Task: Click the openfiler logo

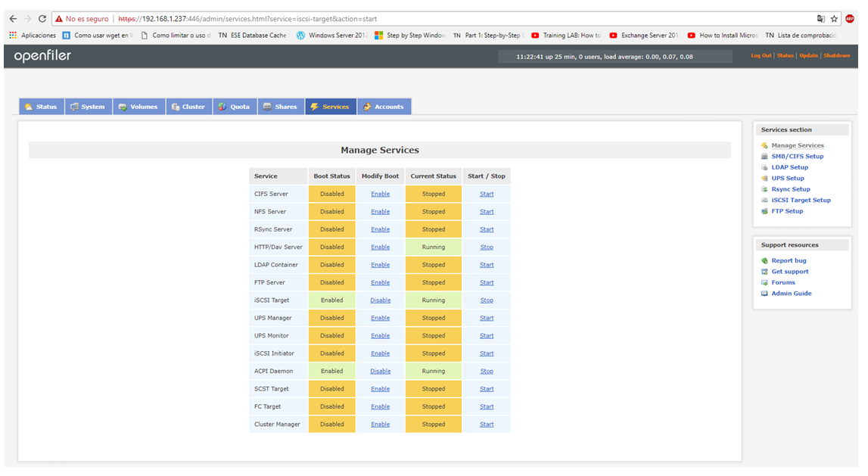Action: point(42,56)
